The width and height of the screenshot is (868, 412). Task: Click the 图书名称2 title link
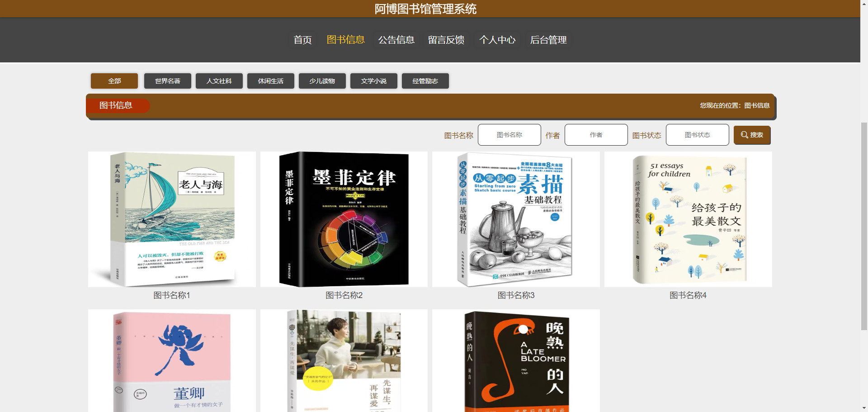click(x=344, y=295)
